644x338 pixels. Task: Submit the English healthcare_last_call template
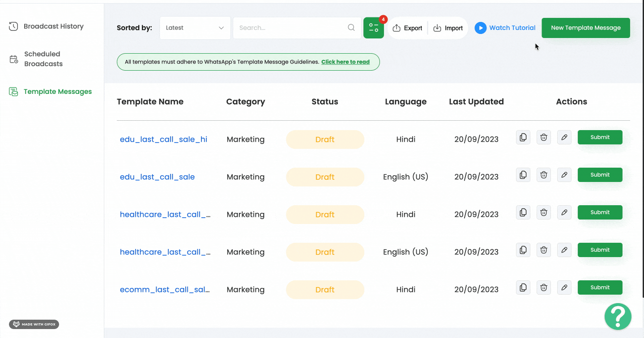pyautogui.click(x=600, y=250)
